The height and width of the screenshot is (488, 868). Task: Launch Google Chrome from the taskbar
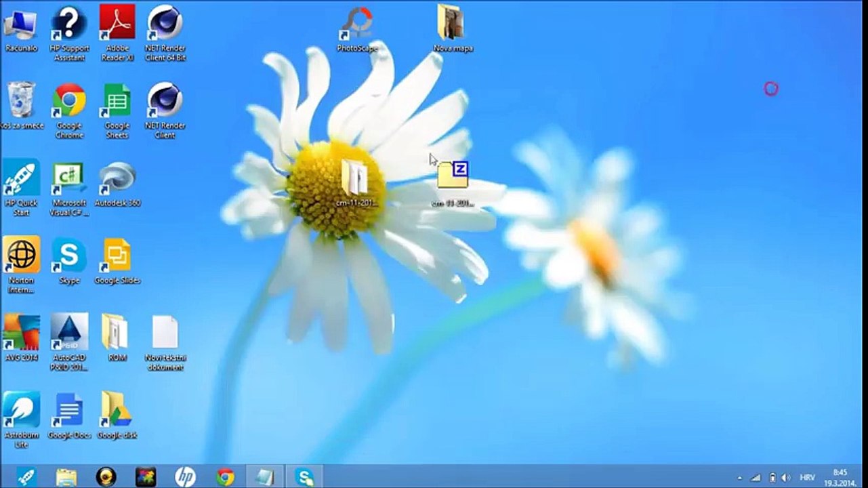tap(225, 476)
